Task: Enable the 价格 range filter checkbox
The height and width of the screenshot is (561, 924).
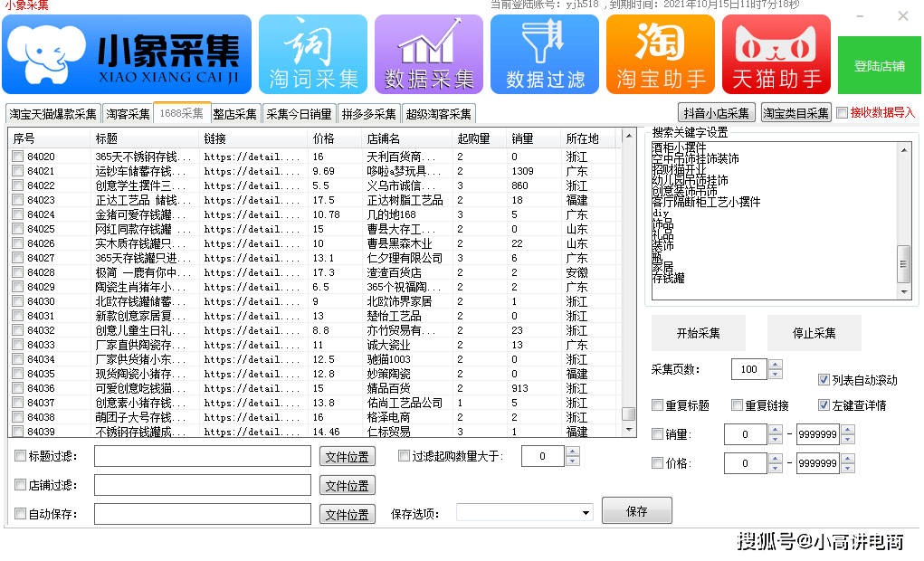Action: pos(658,462)
